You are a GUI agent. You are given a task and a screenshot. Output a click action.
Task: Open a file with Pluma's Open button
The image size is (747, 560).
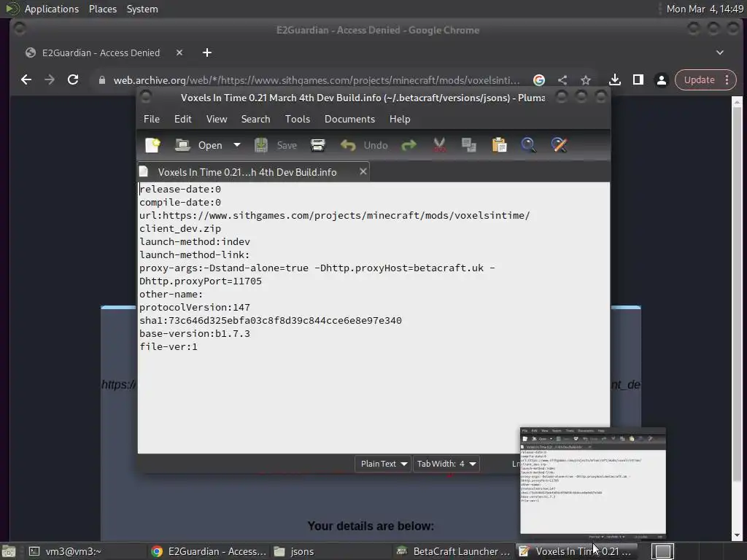point(199,145)
